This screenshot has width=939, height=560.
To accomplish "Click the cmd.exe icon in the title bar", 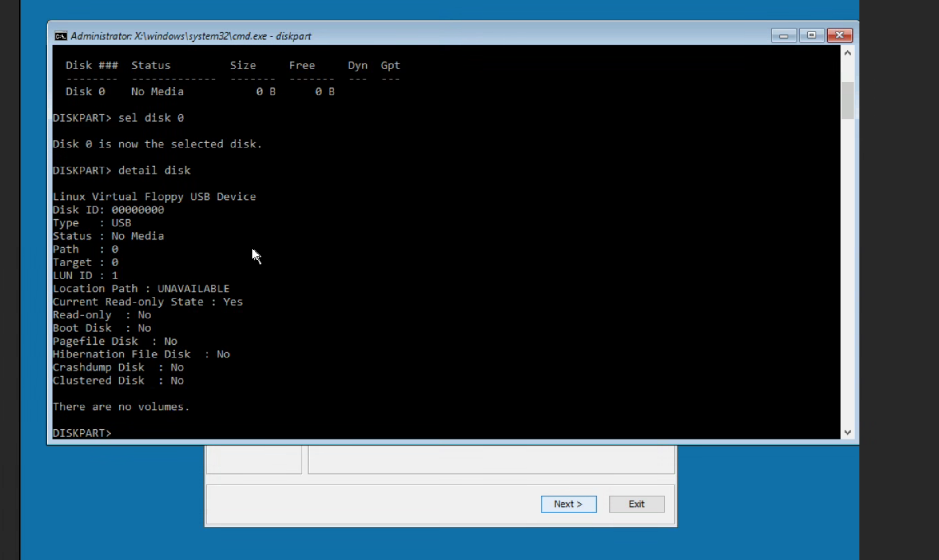I will (x=60, y=36).
